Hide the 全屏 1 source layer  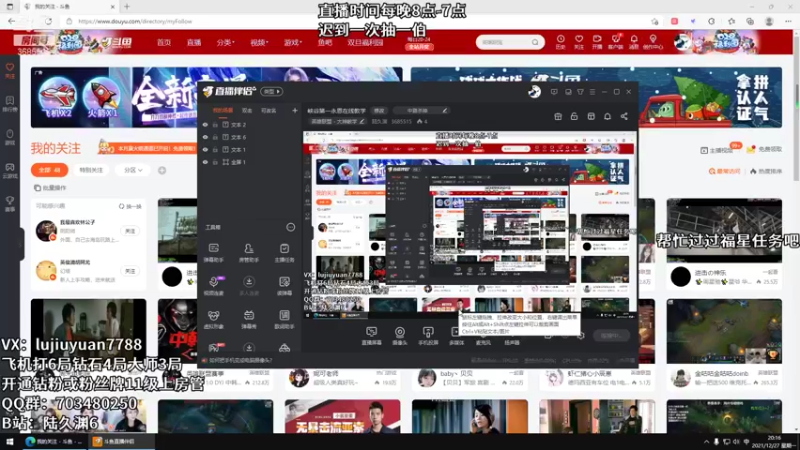point(205,162)
